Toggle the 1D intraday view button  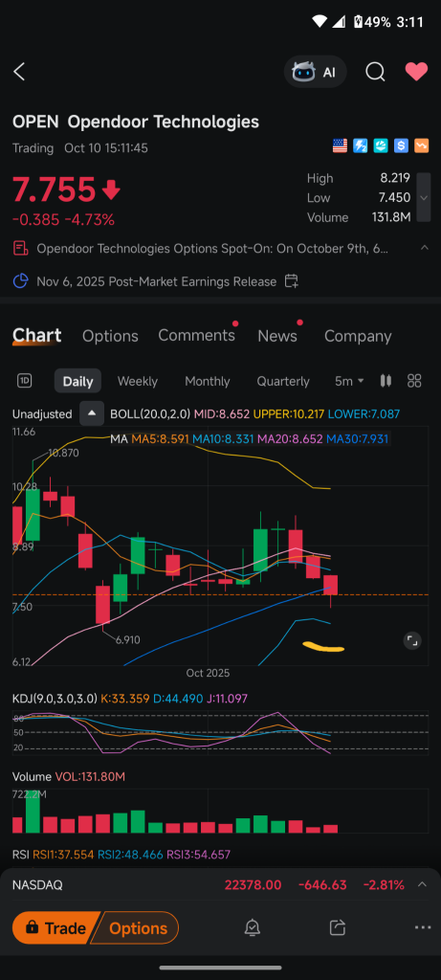(25, 381)
